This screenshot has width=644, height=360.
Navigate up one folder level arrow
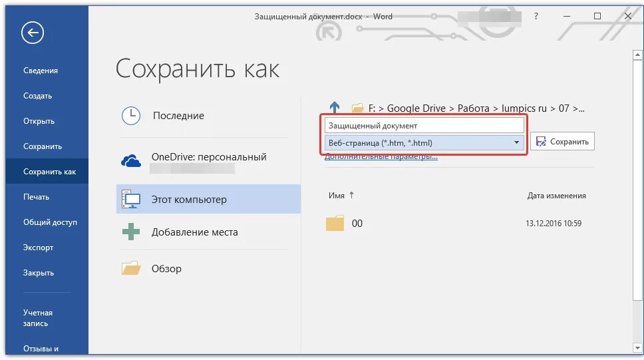[335, 108]
